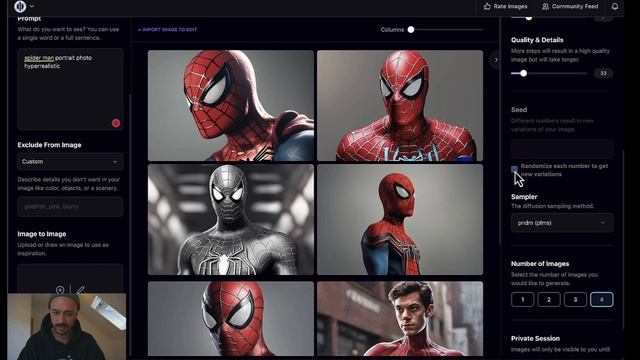Image resolution: width=640 pixels, height=360 pixels.
Task: Open the bottom-left Spider-Man close-up image
Action: [x=231, y=318]
